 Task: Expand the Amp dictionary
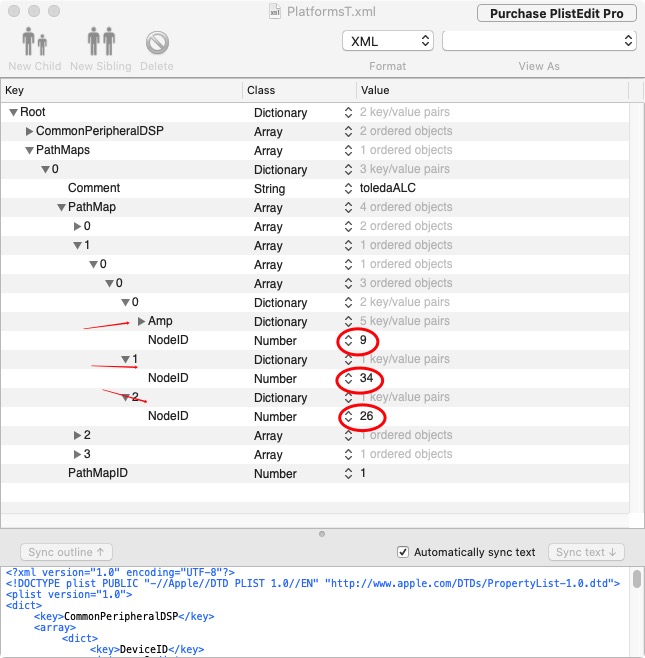141,321
